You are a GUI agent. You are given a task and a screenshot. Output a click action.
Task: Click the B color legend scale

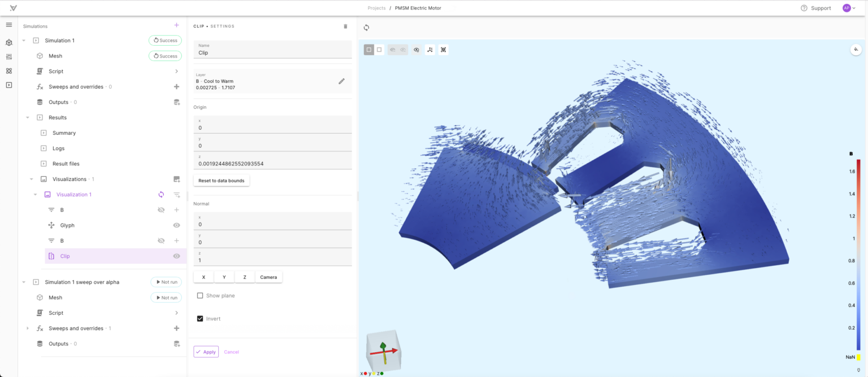point(860,254)
